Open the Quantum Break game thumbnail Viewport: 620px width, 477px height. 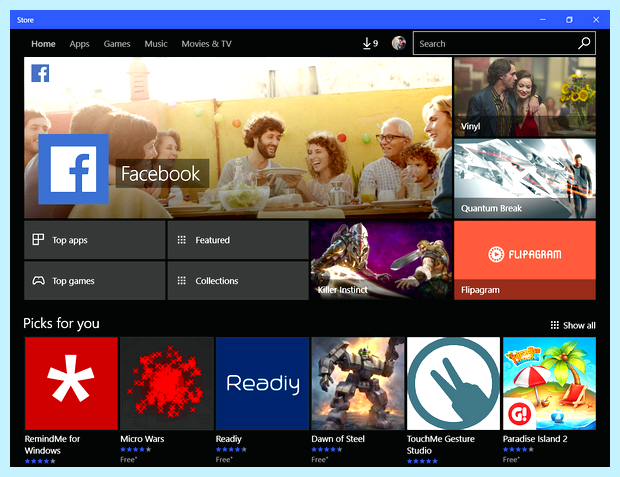click(525, 178)
